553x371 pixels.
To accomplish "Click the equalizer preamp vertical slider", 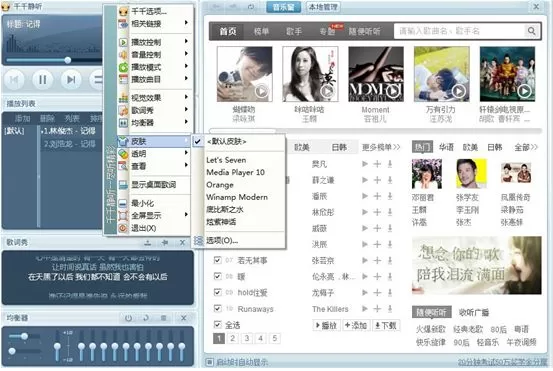I will tap(57, 347).
